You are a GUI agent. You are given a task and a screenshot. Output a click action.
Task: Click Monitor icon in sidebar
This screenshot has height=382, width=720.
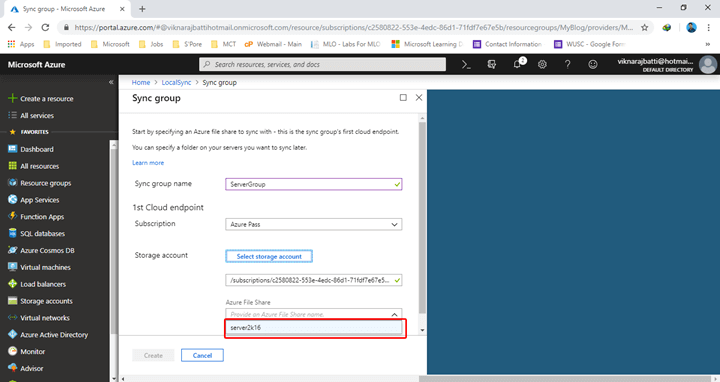pos(12,351)
